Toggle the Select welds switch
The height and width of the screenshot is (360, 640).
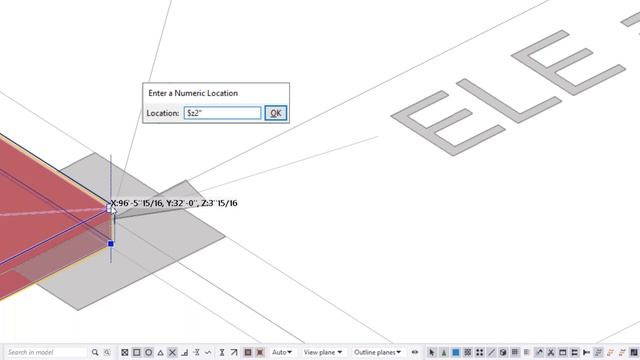point(539,352)
